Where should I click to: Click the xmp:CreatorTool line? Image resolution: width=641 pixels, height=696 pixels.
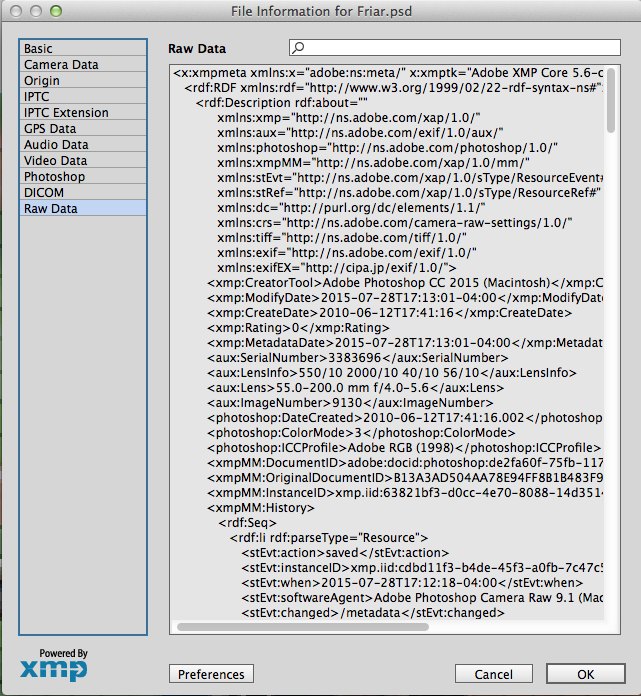click(x=405, y=283)
